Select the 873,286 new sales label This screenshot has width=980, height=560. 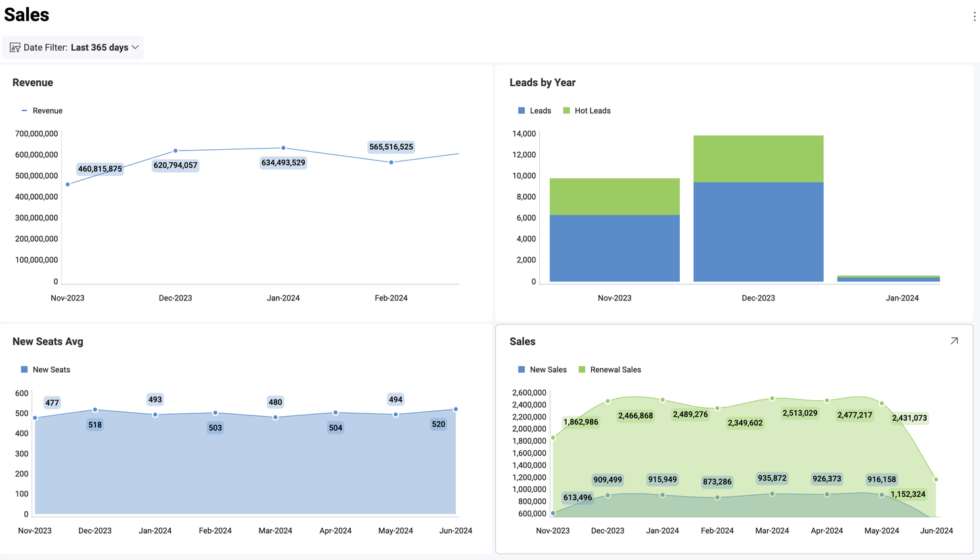click(717, 481)
